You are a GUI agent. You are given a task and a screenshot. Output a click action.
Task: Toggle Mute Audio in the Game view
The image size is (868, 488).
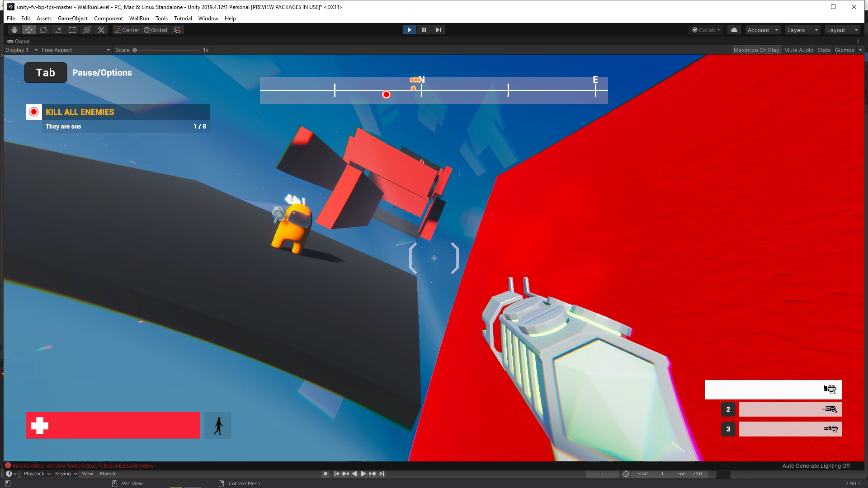799,50
